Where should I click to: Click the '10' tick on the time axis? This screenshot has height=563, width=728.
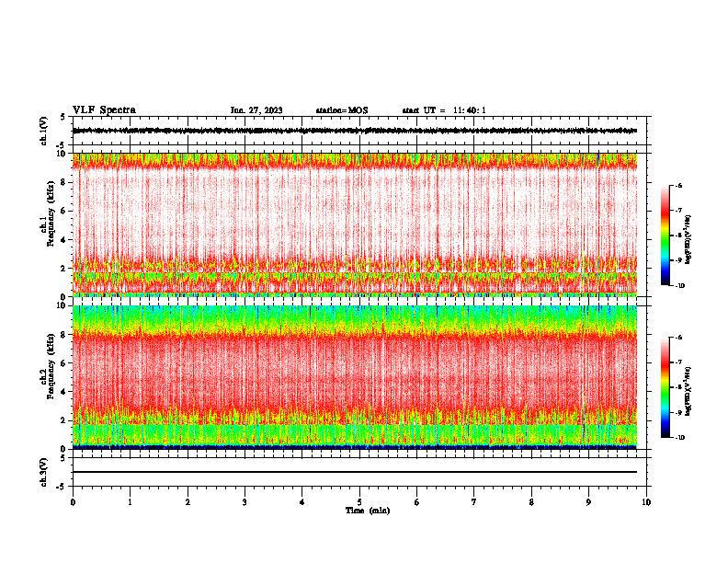coord(646,502)
